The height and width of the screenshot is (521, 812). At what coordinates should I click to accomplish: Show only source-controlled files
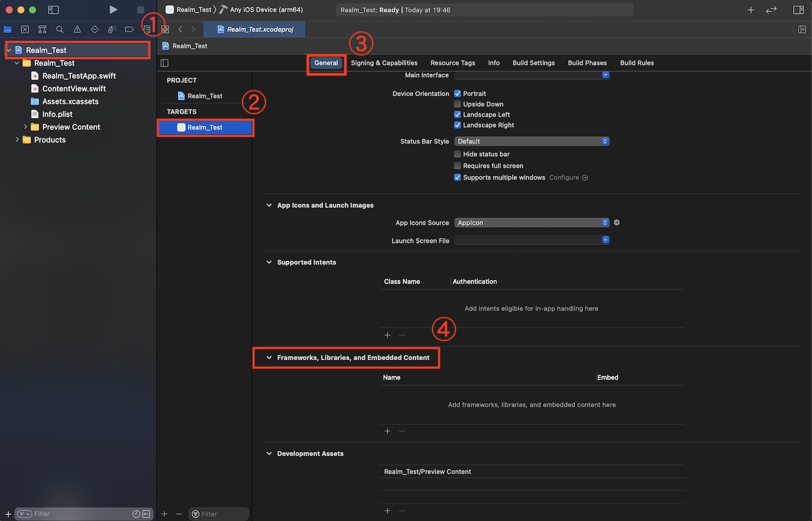[146, 514]
